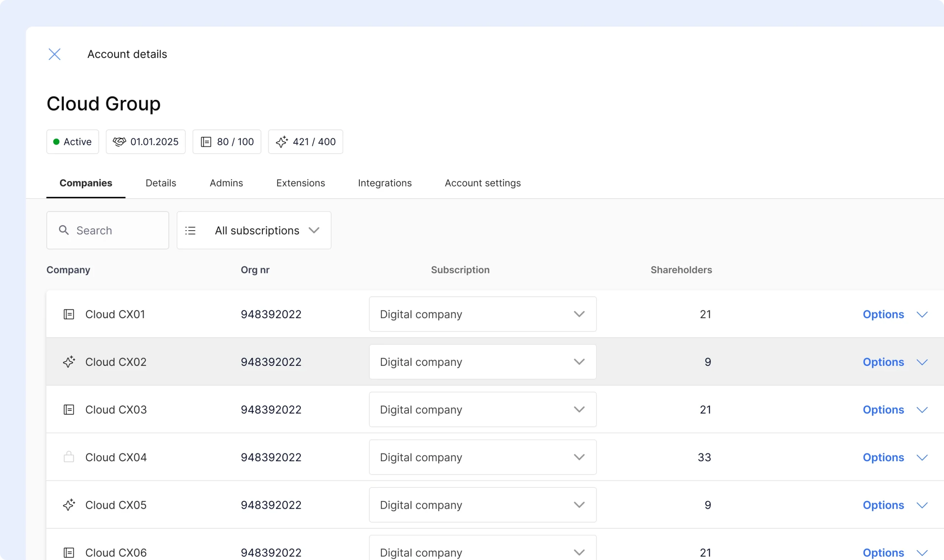Open the All subscriptions filter dropdown
The width and height of the screenshot is (944, 560).
(x=254, y=230)
